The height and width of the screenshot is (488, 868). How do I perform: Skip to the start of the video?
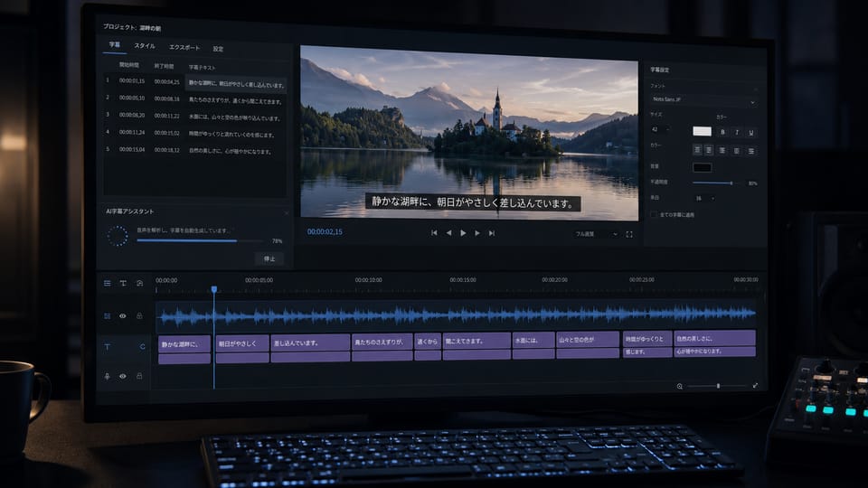[434, 233]
